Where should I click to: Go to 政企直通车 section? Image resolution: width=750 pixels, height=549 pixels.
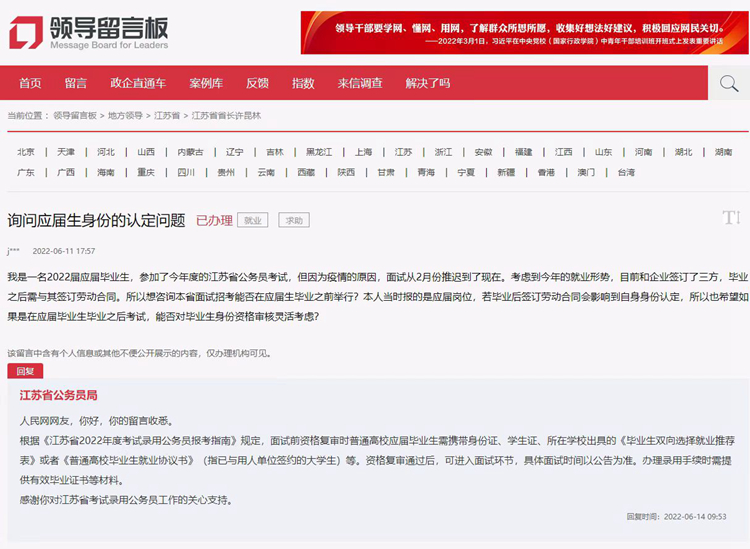(138, 83)
